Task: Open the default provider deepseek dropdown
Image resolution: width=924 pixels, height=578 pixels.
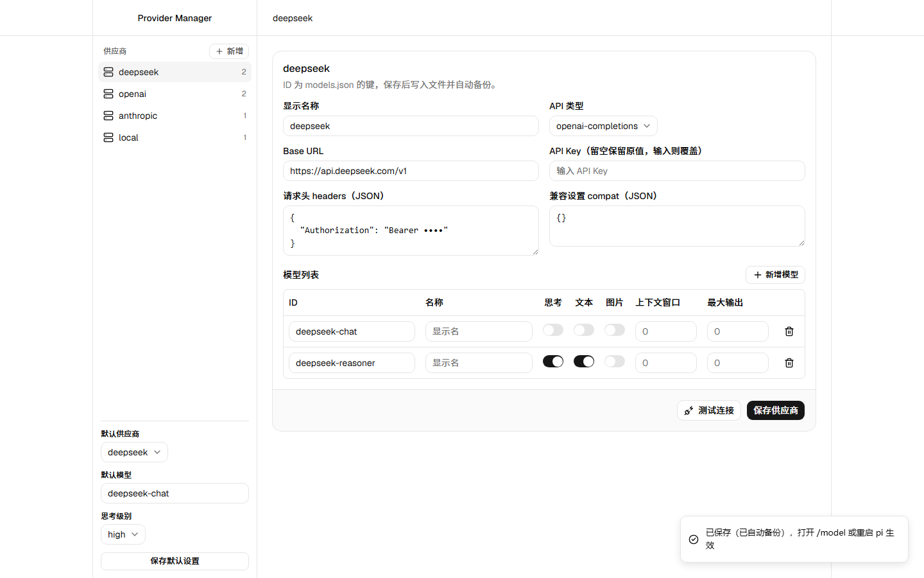Action: click(134, 452)
